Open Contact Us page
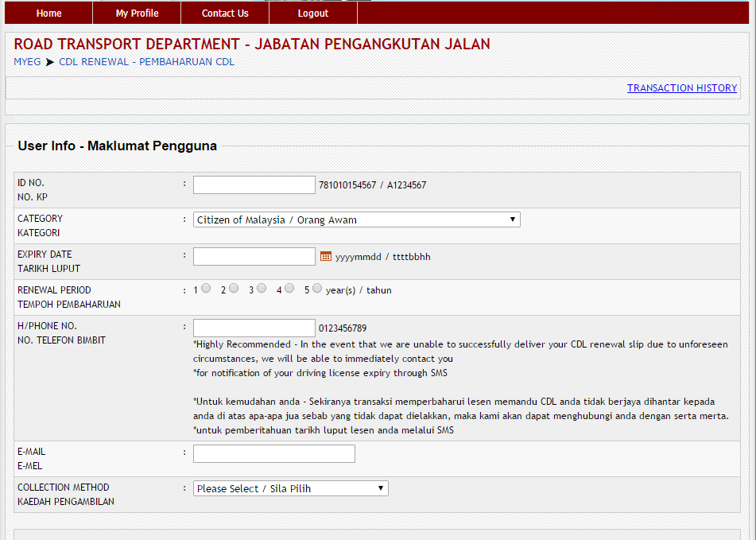This screenshot has height=540, width=756. [225, 14]
